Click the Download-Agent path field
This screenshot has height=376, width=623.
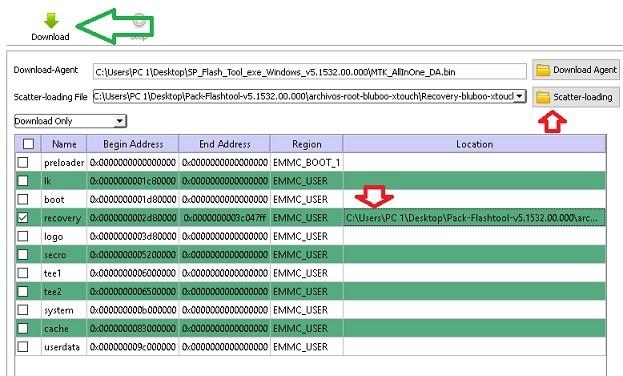pyautogui.click(x=310, y=72)
